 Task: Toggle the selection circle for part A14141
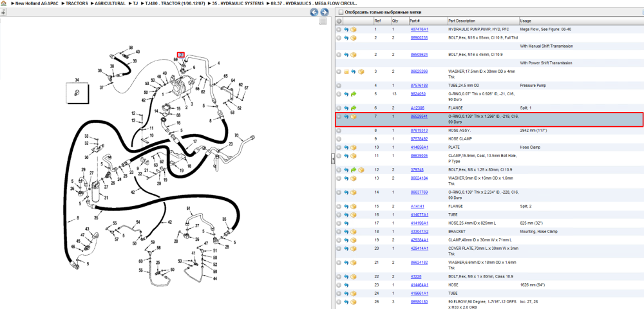click(339, 207)
